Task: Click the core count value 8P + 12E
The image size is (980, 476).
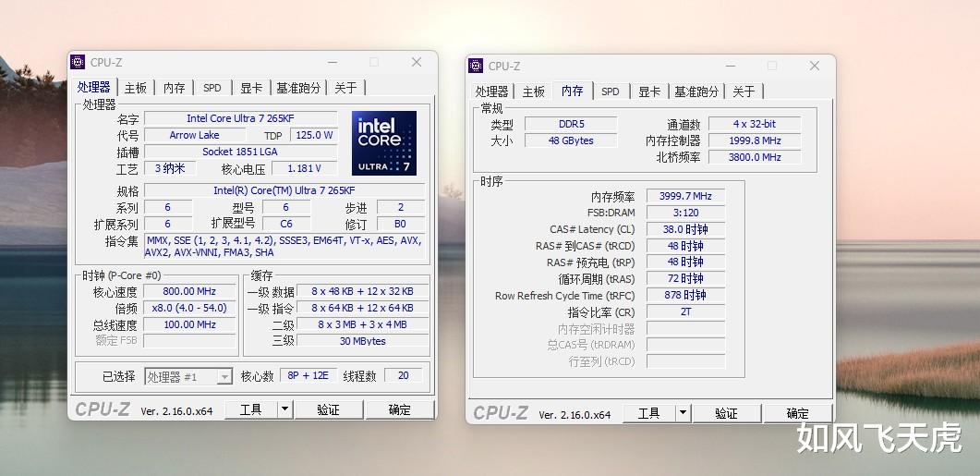Action: pos(309,375)
